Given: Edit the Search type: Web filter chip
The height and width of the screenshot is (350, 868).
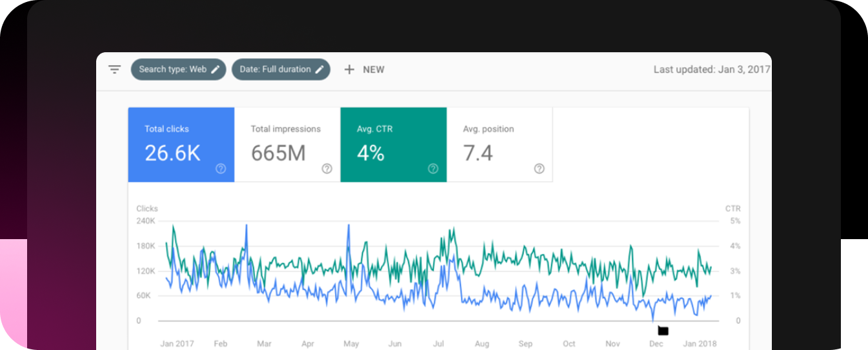Looking at the screenshot, I should (179, 70).
